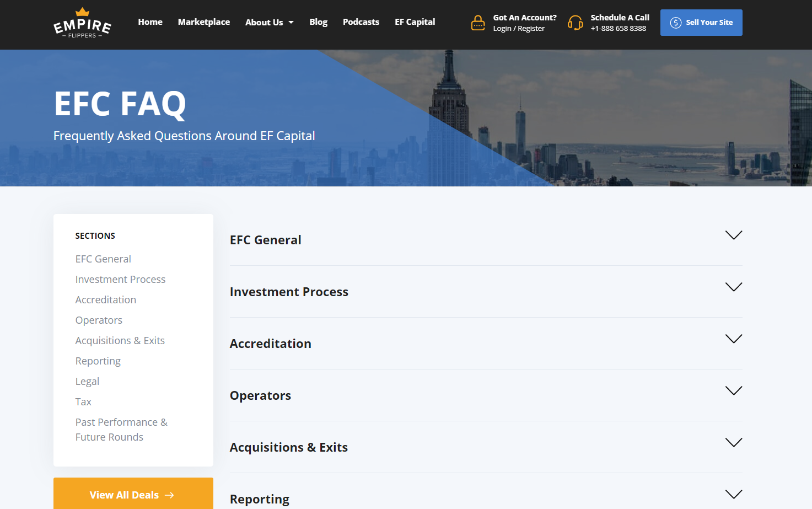Expand the Operators chevron
This screenshot has height=509, width=812.
[x=734, y=390]
